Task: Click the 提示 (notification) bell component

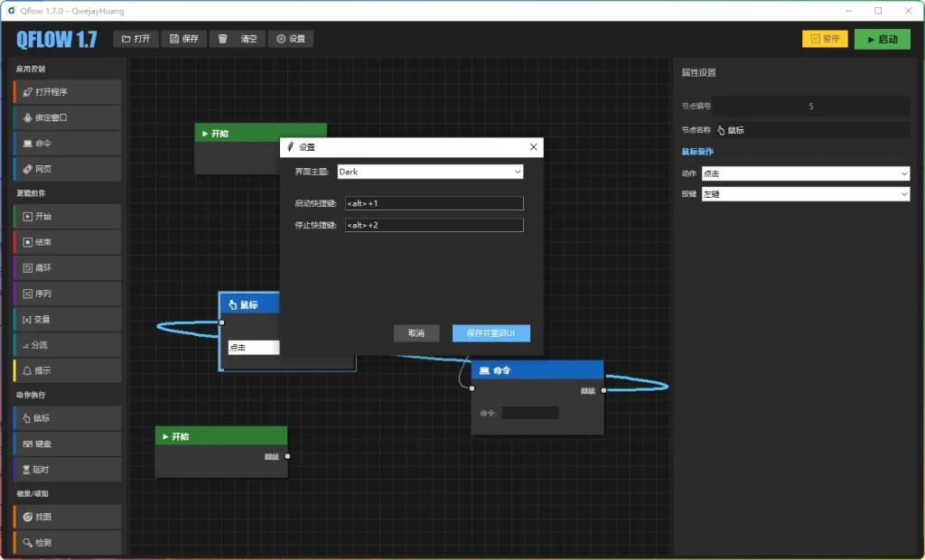Action: [x=67, y=370]
